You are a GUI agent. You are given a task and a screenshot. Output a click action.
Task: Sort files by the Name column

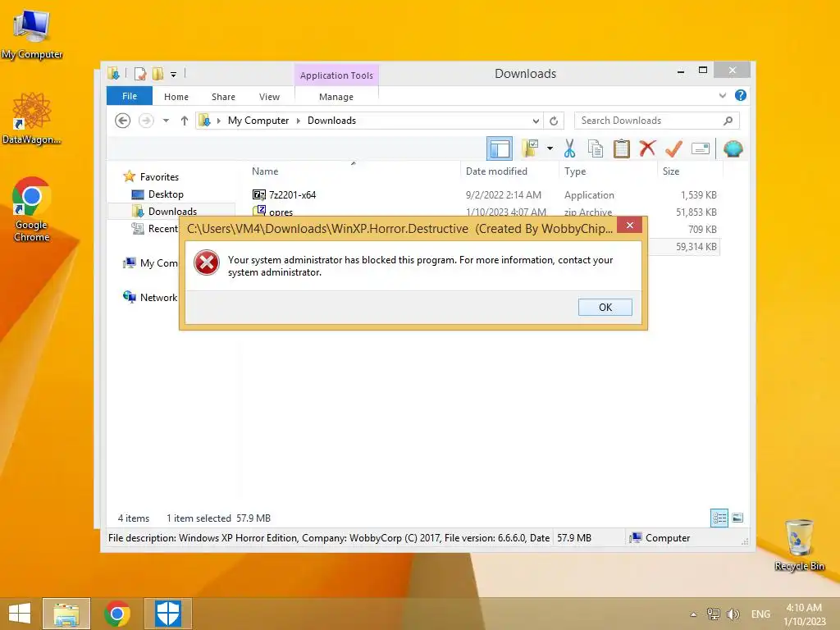tap(265, 171)
